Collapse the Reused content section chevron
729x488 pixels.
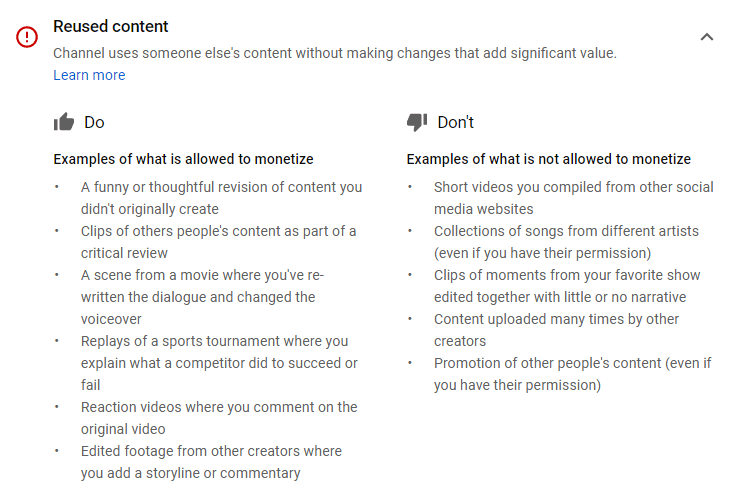click(x=707, y=37)
